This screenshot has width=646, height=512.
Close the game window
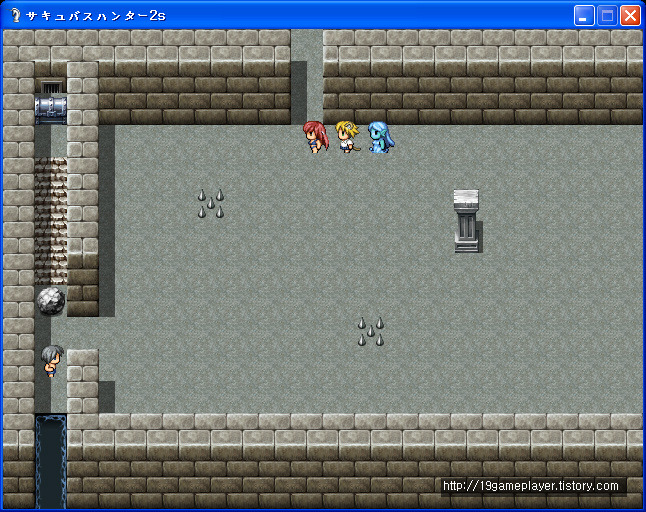630,16
